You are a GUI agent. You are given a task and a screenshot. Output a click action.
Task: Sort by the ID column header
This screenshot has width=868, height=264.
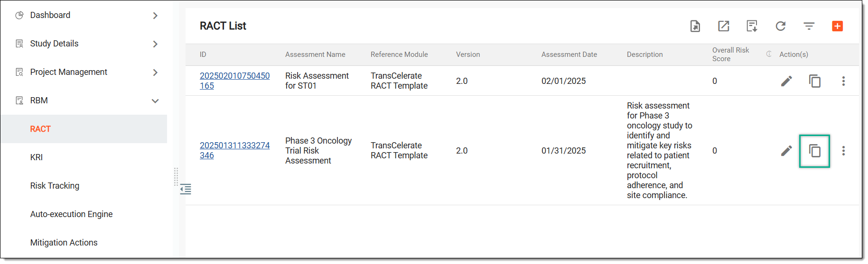pyautogui.click(x=203, y=55)
